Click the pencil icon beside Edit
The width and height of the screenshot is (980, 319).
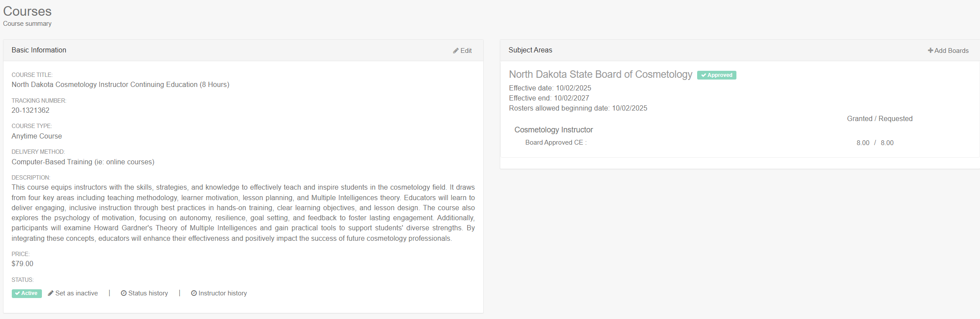tap(456, 51)
